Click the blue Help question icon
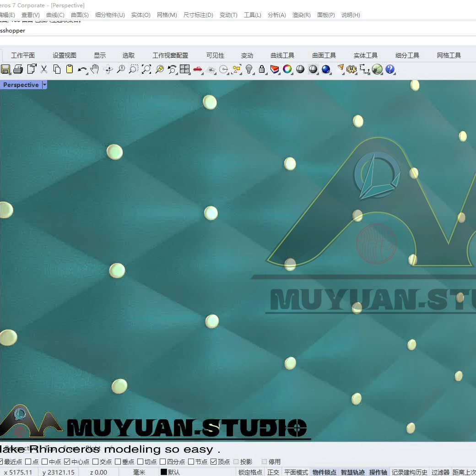Viewport: 476px width, 476px height. [390, 69]
